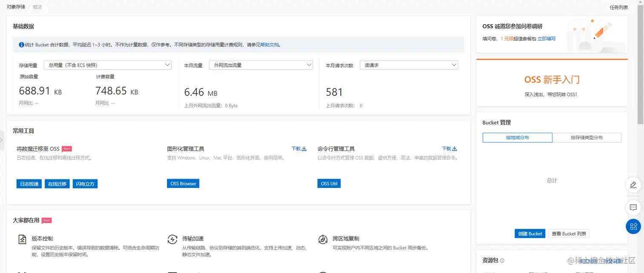Open the 跨区域复制 (Cross-Region Replication) icon
The height and width of the screenshot is (273, 644).
coord(323,239)
